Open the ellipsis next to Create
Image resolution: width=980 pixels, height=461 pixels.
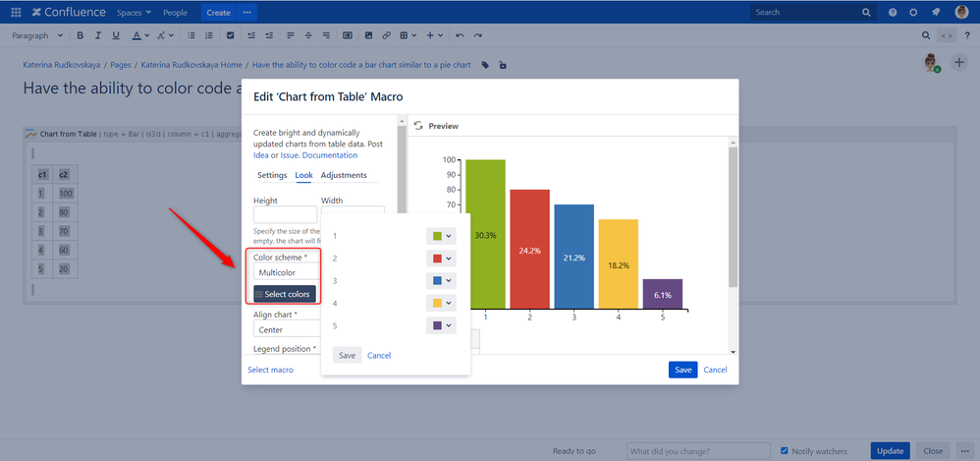coord(246,13)
